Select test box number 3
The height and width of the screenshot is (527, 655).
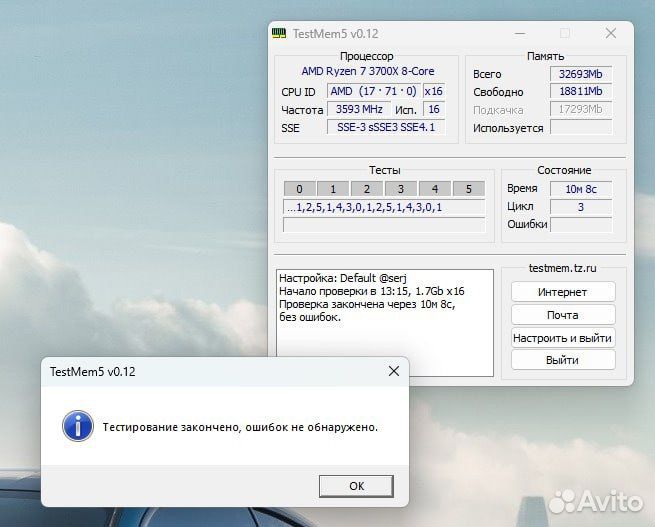click(x=401, y=189)
